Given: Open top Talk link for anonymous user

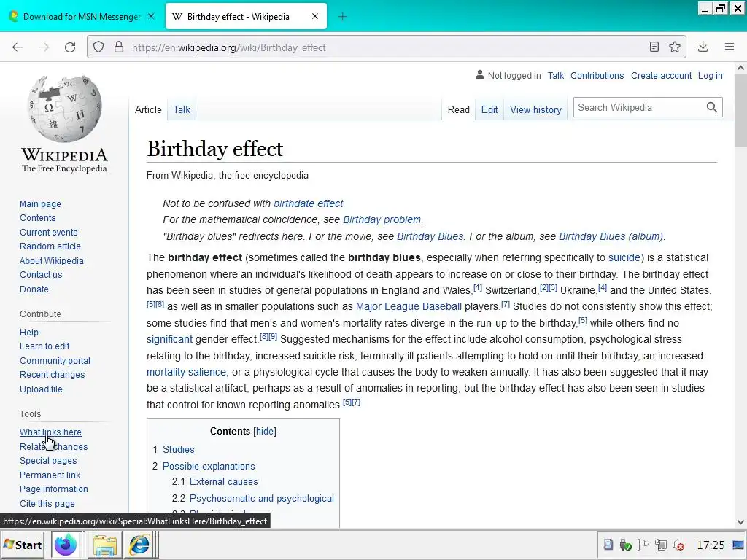Looking at the screenshot, I should click(x=555, y=75).
